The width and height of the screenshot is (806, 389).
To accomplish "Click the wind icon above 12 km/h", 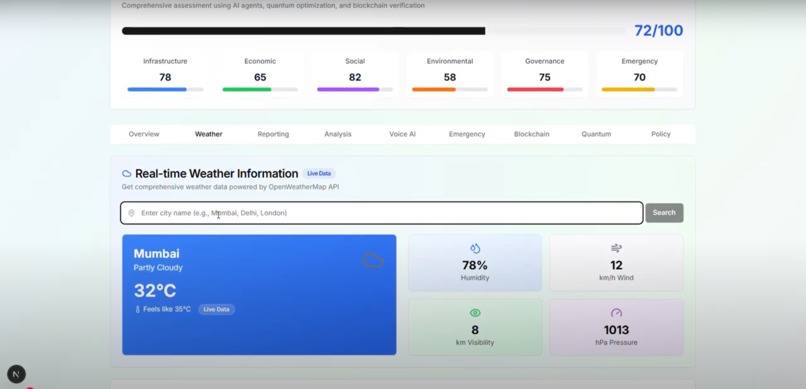I will pyautogui.click(x=616, y=249).
